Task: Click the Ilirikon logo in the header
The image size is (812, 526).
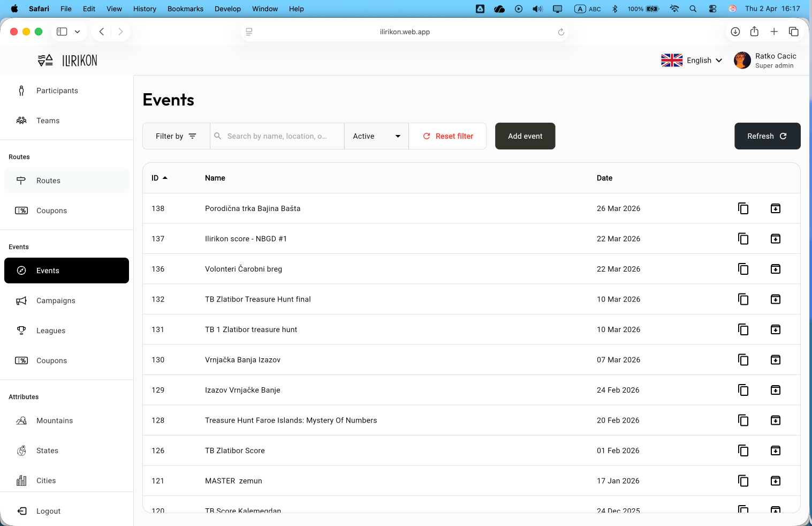Action: pos(68,61)
